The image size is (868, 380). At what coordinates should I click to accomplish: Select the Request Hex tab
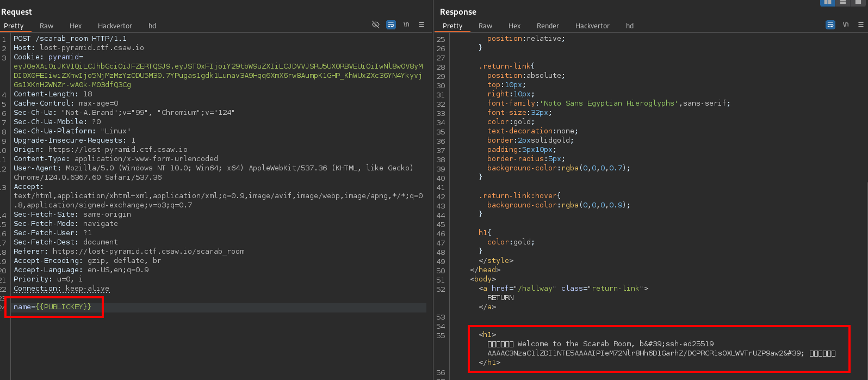76,26
